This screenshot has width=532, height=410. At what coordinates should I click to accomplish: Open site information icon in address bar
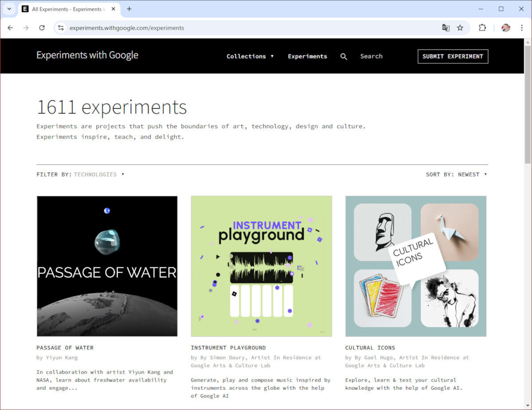tap(61, 28)
